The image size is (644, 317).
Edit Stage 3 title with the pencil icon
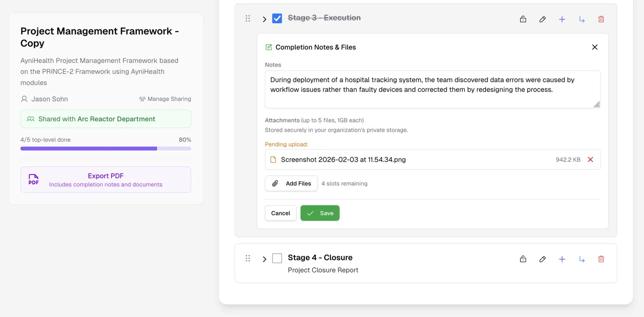click(x=542, y=19)
